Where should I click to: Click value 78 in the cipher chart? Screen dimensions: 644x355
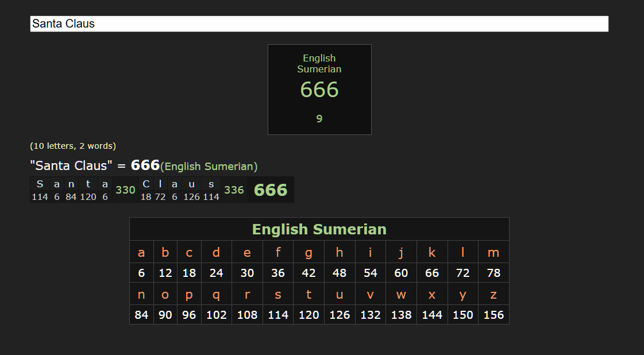point(493,273)
